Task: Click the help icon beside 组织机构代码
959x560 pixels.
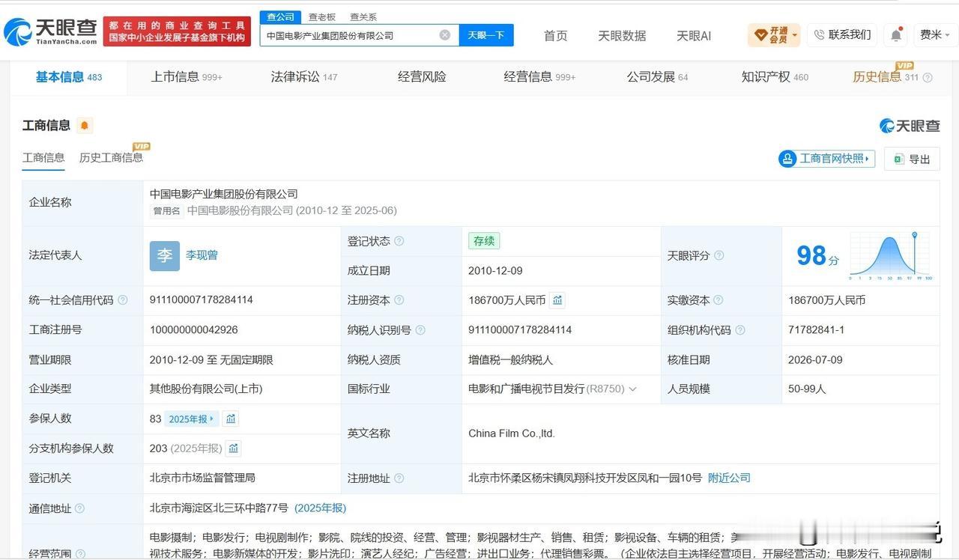Action: point(740,330)
